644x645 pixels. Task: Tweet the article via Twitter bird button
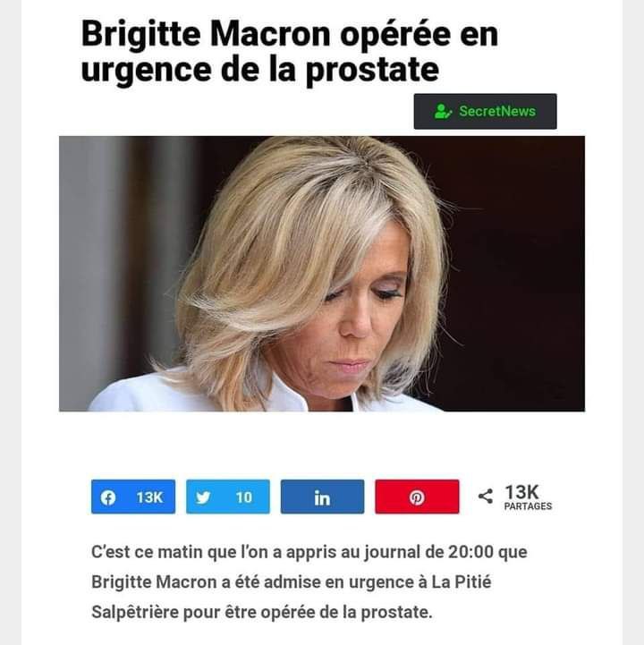(228, 496)
